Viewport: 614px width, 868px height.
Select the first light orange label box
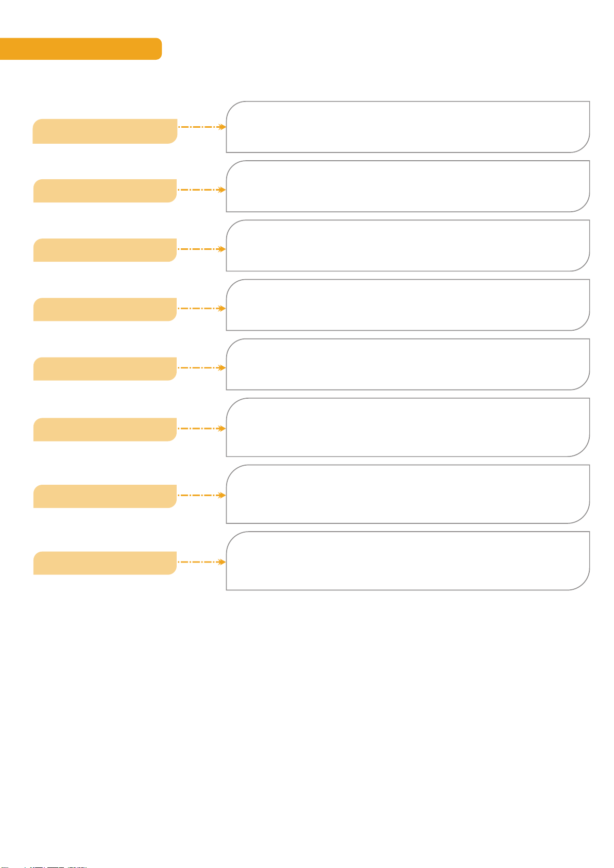[105, 131]
